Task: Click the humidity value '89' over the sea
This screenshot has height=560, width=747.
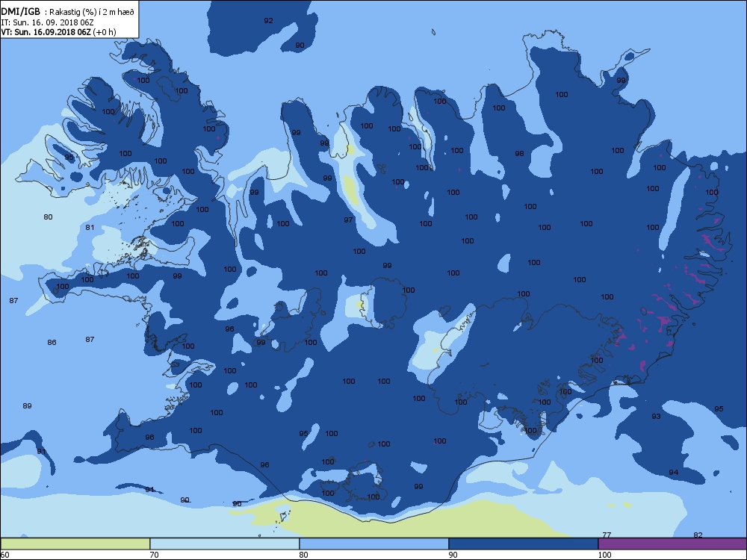Action: pyautogui.click(x=27, y=405)
